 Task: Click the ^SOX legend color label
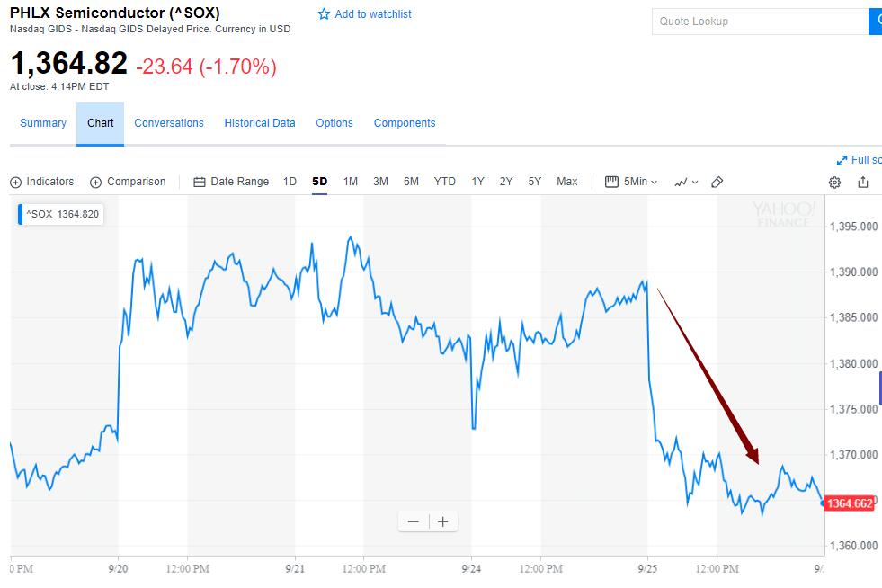pyautogui.click(x=21, y=214)
